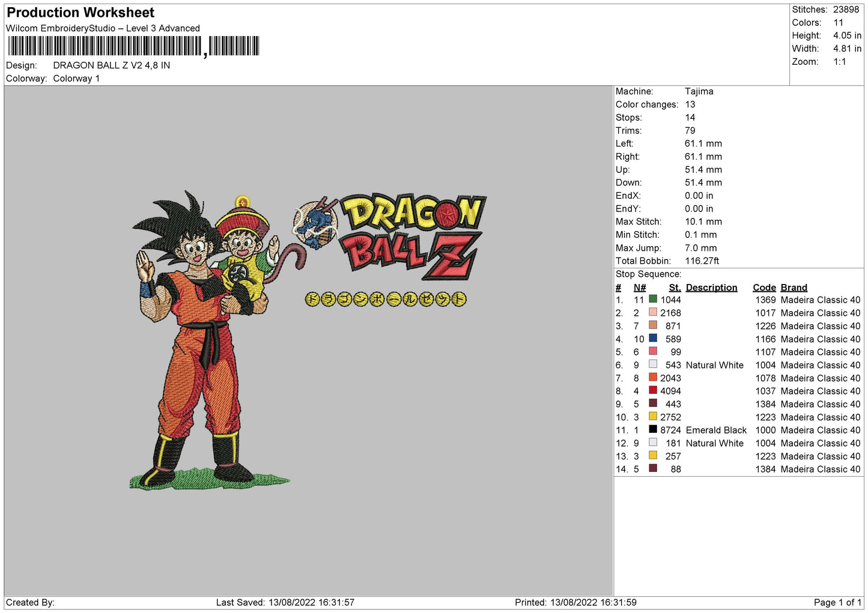Click the 'St.' column header
The image size is (868, 613).
(x=675, y=288)
